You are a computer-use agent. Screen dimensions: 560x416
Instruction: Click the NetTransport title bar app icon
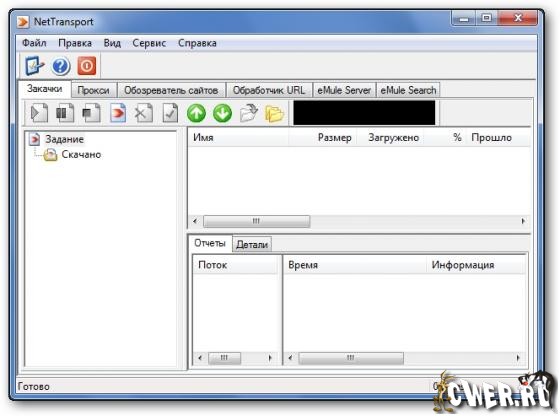[x=23, y=22]
